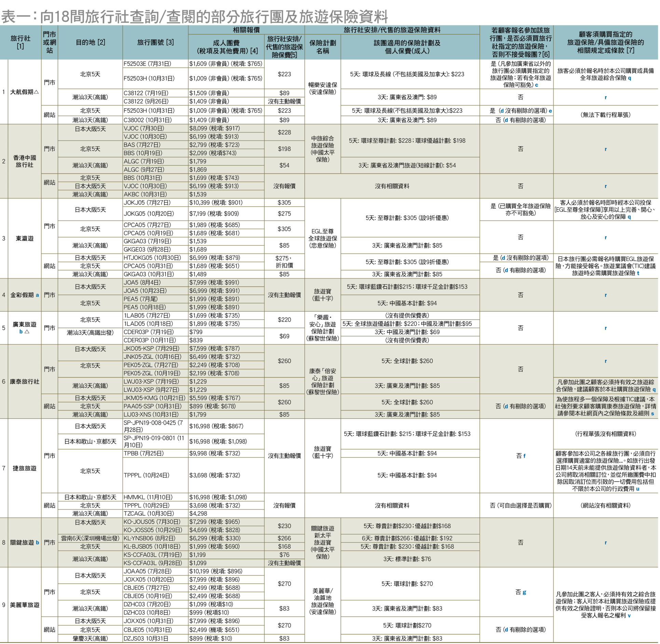The height and width of the screenshot is (644, 660).
Task: Click insurance plan 暢樂安達保 (安達保險)
Action: 322,88
